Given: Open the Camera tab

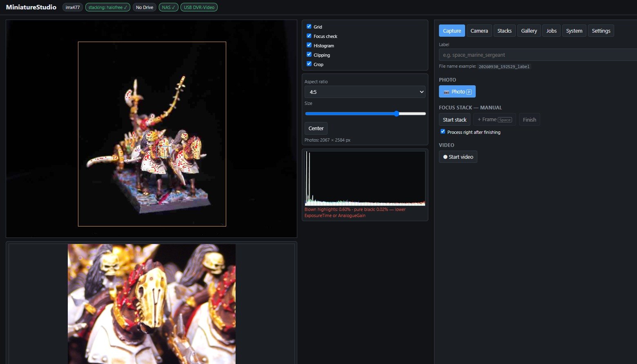Looking at the screenshot, I should [479, 31].
